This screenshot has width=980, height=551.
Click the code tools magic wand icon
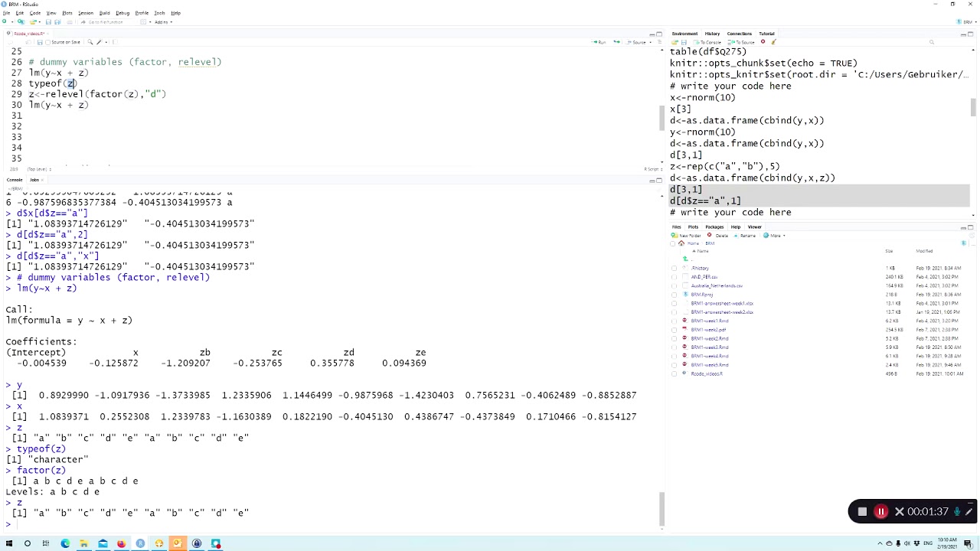(x=99, y=41)
